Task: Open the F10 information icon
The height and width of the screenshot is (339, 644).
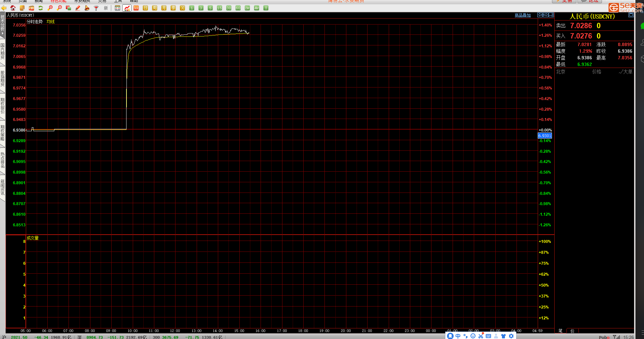Action: click(x=31, y=8)
